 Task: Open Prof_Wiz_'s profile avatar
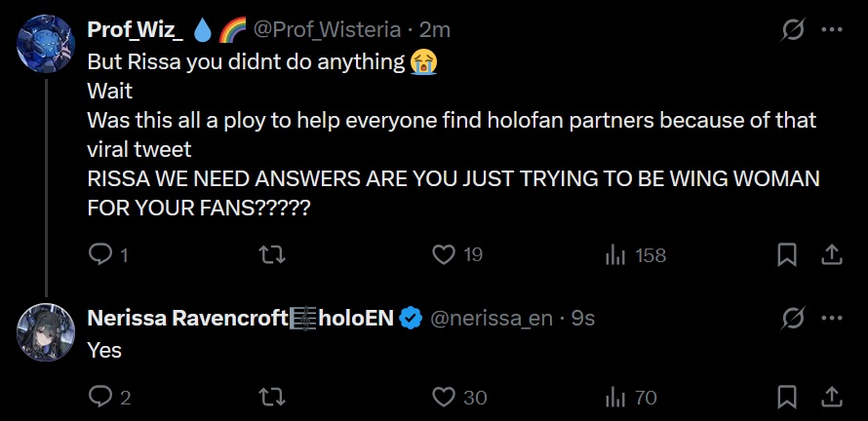tap(46, 44)
